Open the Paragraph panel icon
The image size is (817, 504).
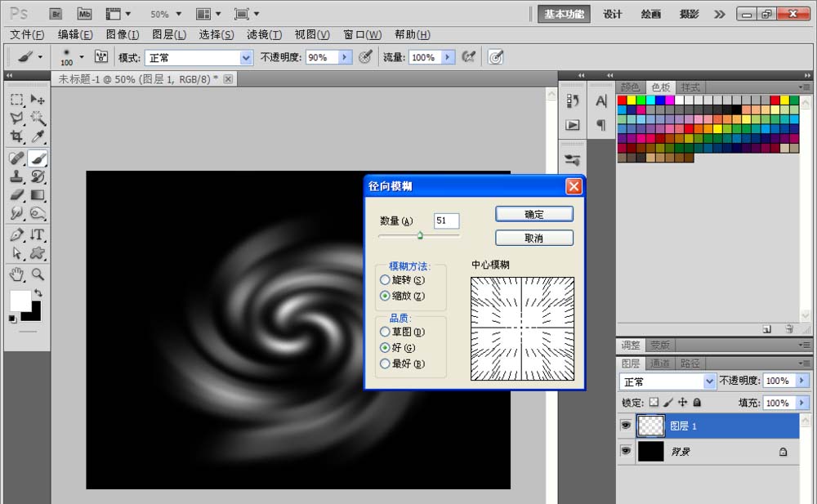600,125
